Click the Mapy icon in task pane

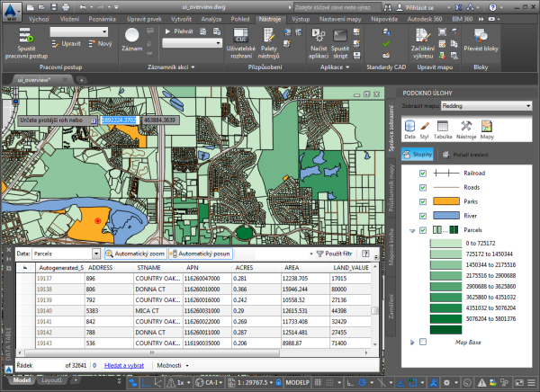coord(486,126)
